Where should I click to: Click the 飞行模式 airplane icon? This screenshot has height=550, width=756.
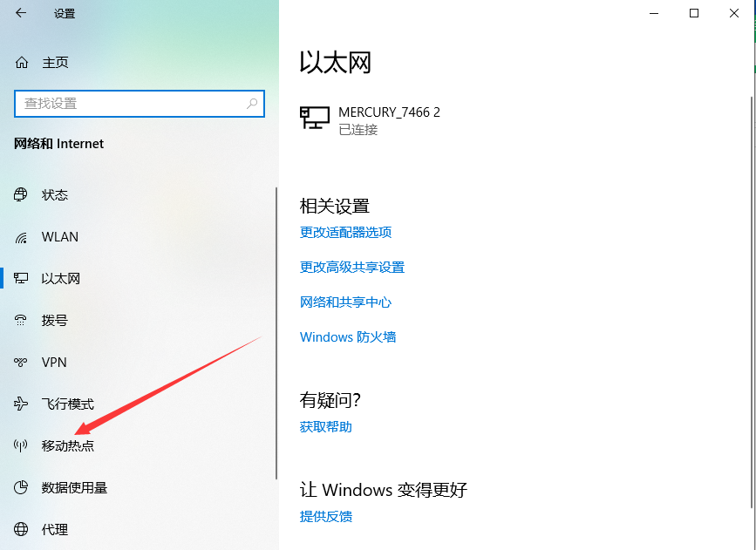(x=21, y=404)
